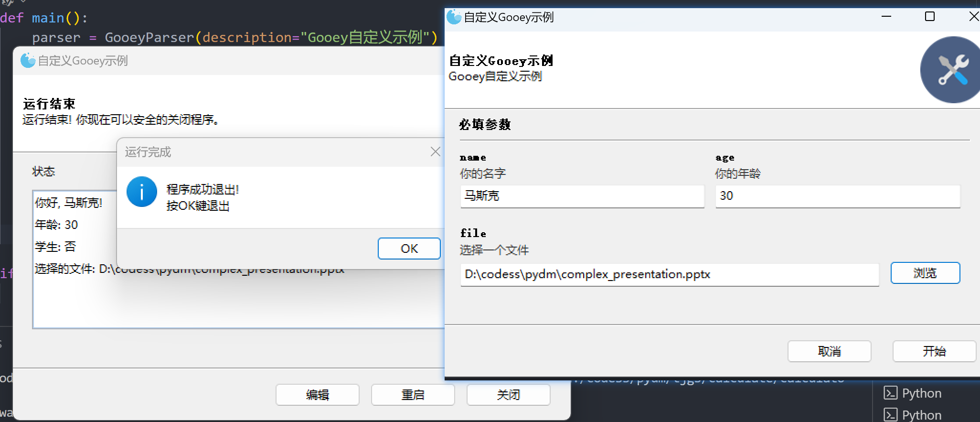
Task: Click the 你的名字 description label
Action: pos(483,173)
